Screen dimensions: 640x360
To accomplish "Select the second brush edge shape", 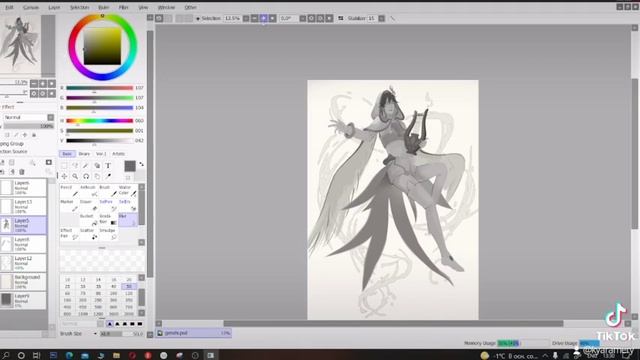I will coord(117,324).
